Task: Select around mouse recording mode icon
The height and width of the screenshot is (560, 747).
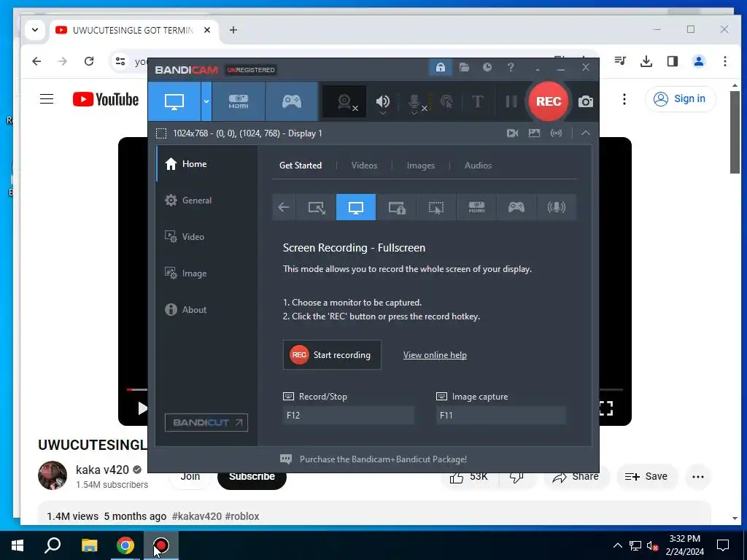Action: [436, 207]
